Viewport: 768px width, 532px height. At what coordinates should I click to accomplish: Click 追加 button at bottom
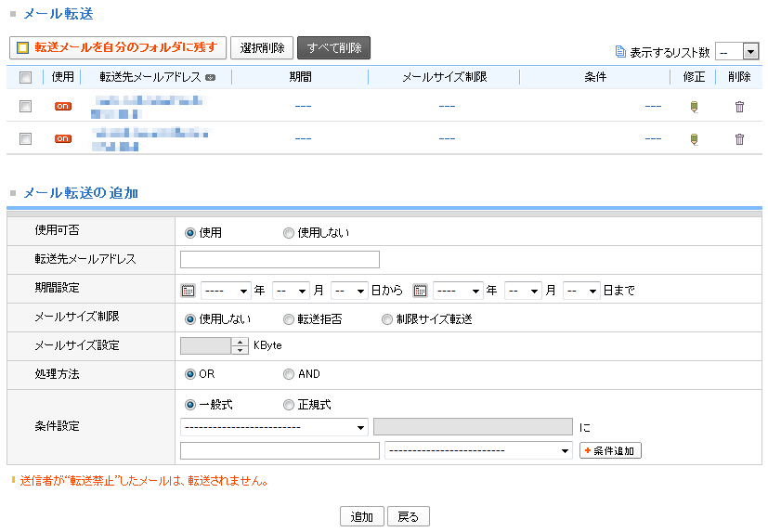pos(362,516)
